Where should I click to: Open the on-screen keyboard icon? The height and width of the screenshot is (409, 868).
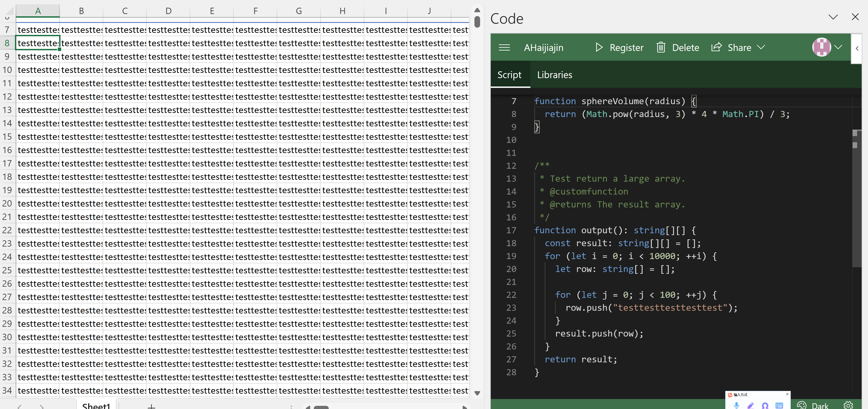[x=779, y=405]
